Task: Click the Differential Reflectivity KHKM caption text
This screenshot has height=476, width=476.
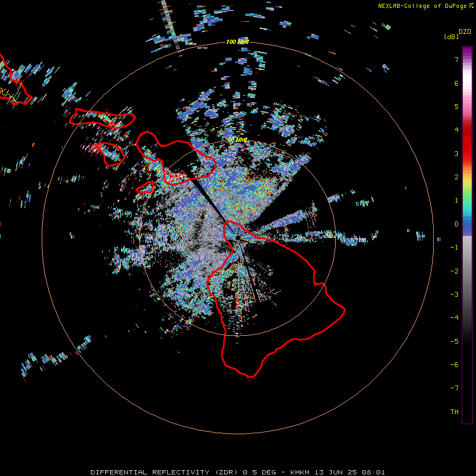Action: pyautogui.click(x=237, y=472)
